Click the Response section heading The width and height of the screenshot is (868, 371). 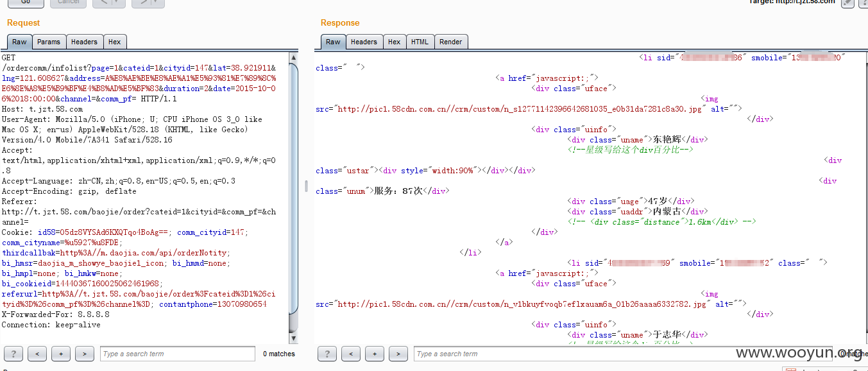coord(340,22)
